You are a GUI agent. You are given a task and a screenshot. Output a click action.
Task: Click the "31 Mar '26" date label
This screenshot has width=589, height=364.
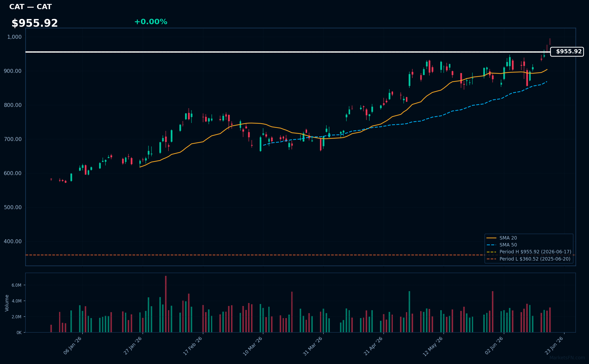pos(313,346)
